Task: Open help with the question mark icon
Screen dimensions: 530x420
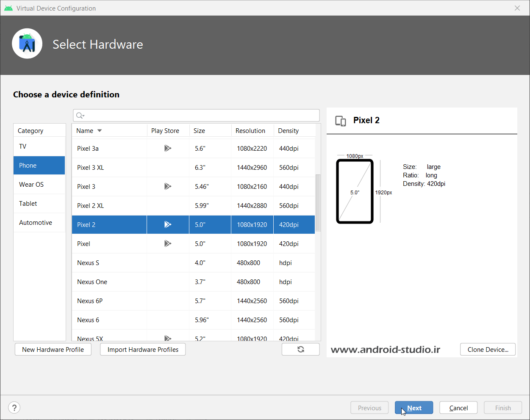Action: [14, 408]
